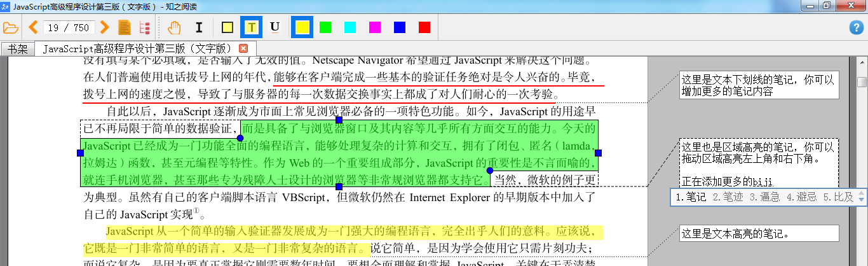Choose IME candidate 1.笔记
This screenshot has height=266, width=868.
click(691, 197)
